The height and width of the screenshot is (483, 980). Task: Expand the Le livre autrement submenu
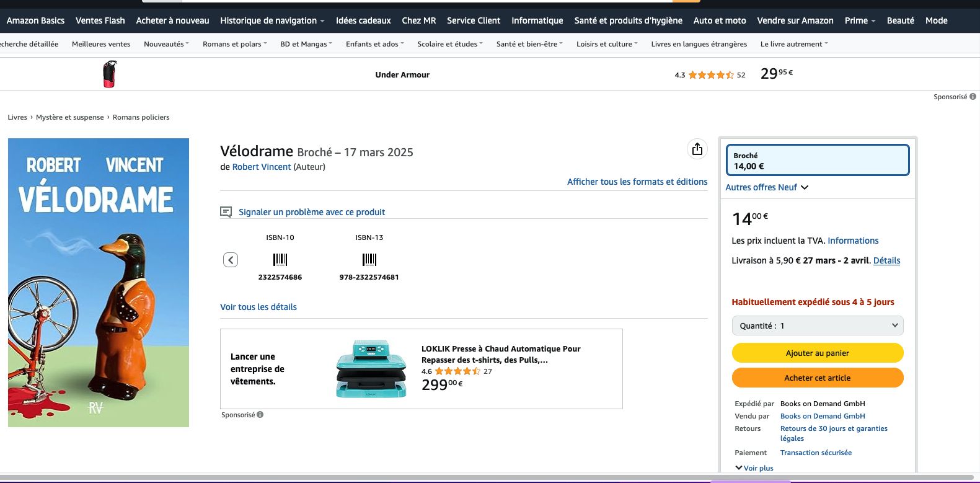794,44
